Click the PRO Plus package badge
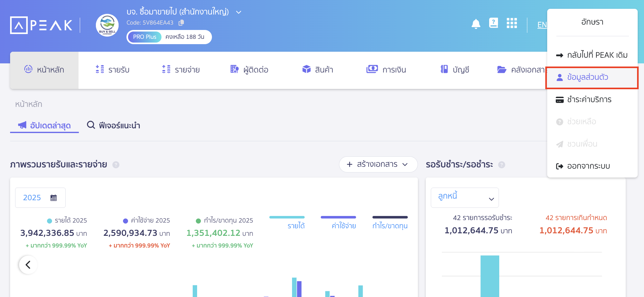The image size is (644, 297). pos(145,37)
